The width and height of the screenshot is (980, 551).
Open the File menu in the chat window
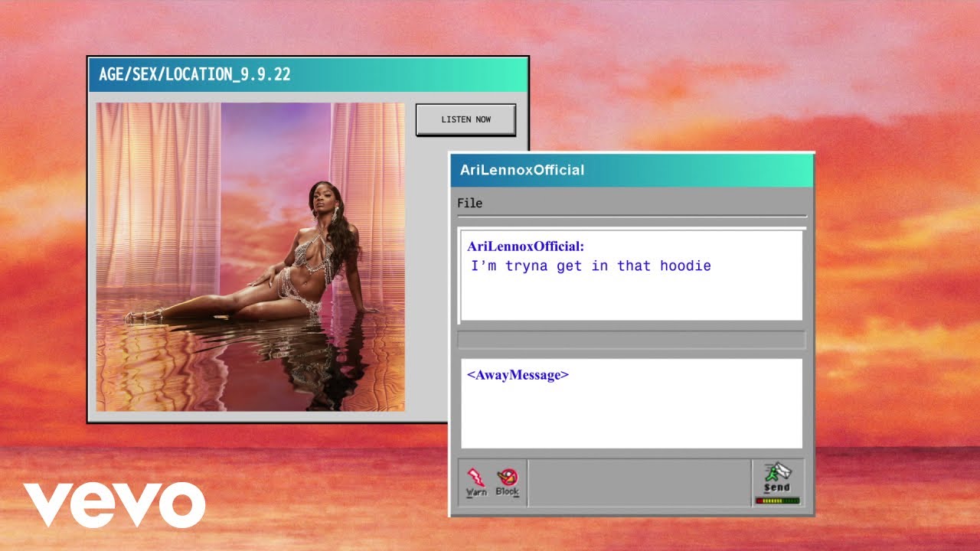469,203
